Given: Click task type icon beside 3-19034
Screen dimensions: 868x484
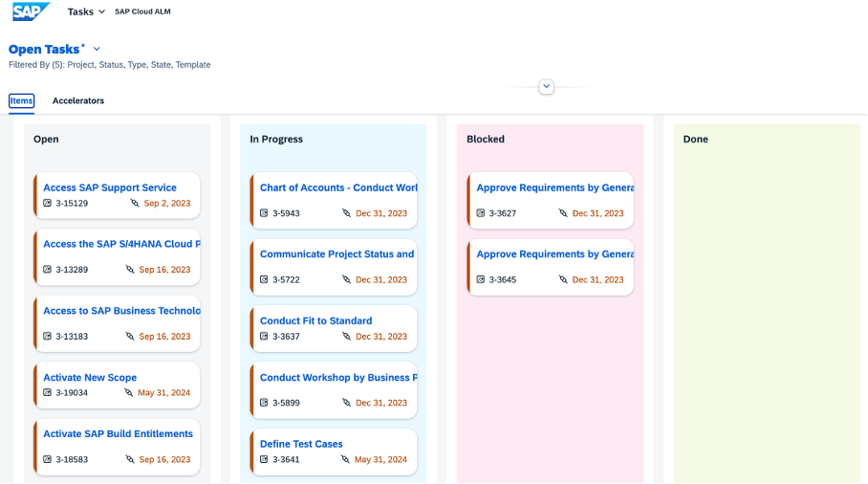Looking at the screenshot, I should tap(48, 392).
